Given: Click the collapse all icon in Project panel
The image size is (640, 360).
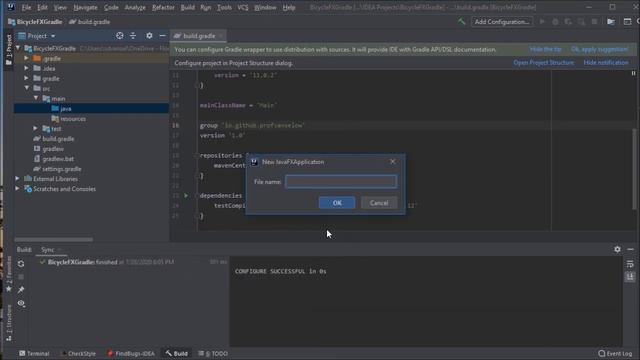Looking at the screenshot, I should [133, 36].
